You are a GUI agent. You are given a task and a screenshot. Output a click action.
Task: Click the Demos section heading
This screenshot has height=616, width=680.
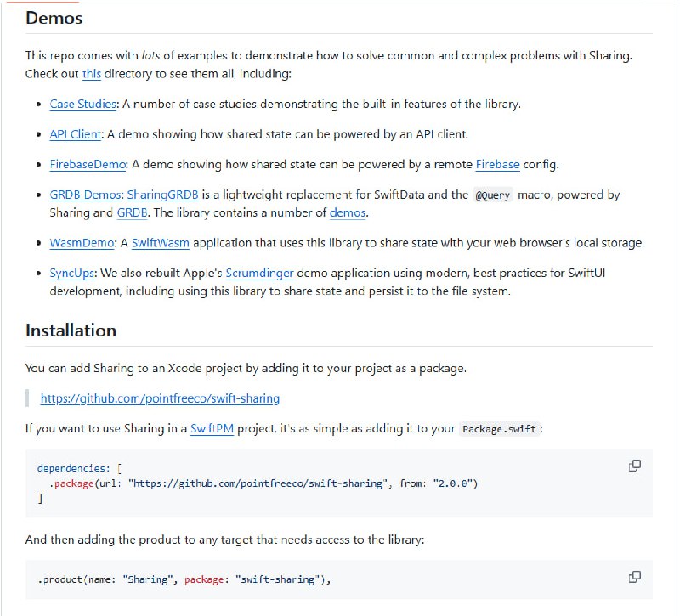click(54, 17)
